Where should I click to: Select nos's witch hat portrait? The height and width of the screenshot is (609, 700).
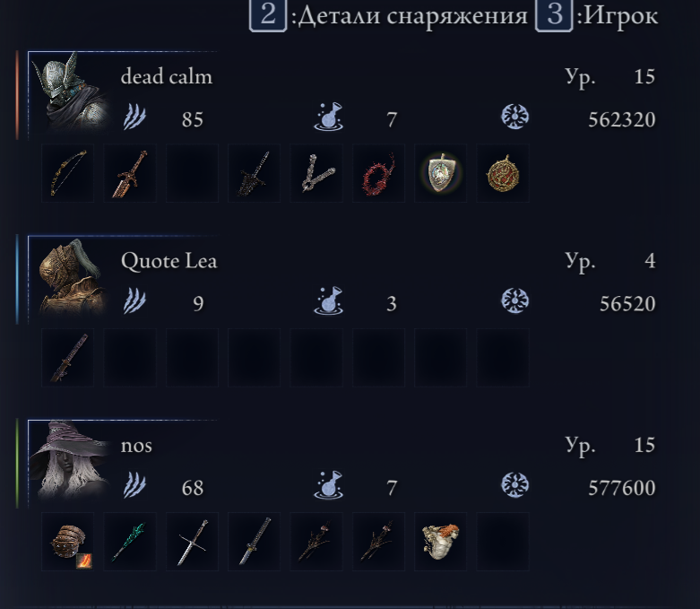tap(69, 460)
